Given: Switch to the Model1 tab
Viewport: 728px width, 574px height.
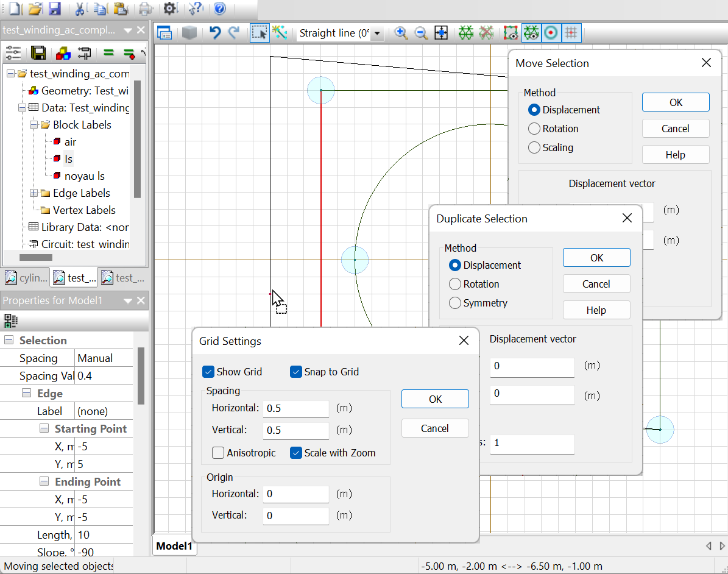Looking at the screenshot, I should click(x=174, y=546).
